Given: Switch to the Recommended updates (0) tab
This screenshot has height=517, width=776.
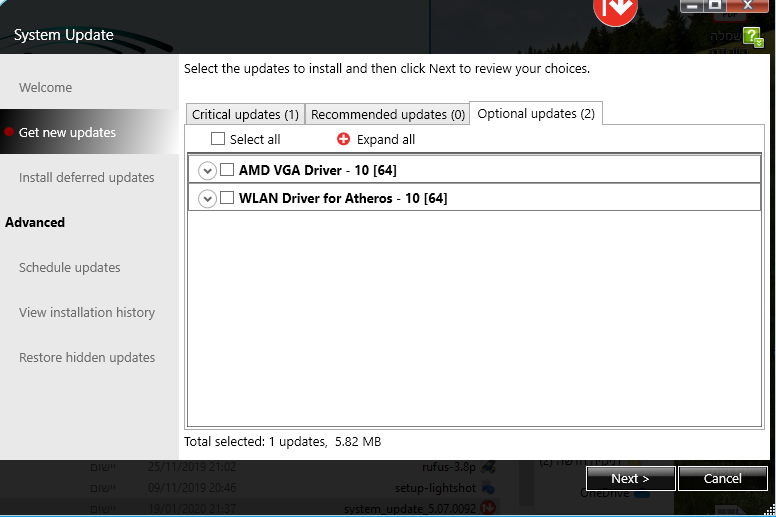Looking at the screenshot, I should [x=388, y=114].
